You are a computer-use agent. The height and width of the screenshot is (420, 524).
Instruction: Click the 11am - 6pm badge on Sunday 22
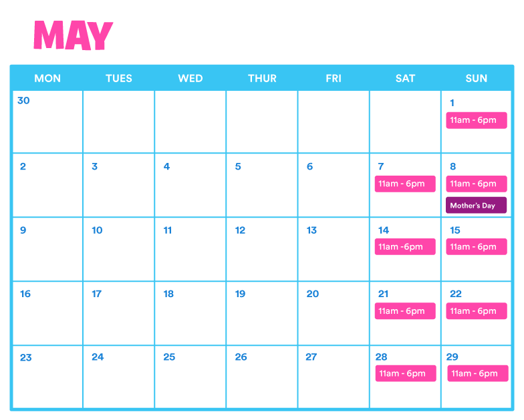pos(476,311)
